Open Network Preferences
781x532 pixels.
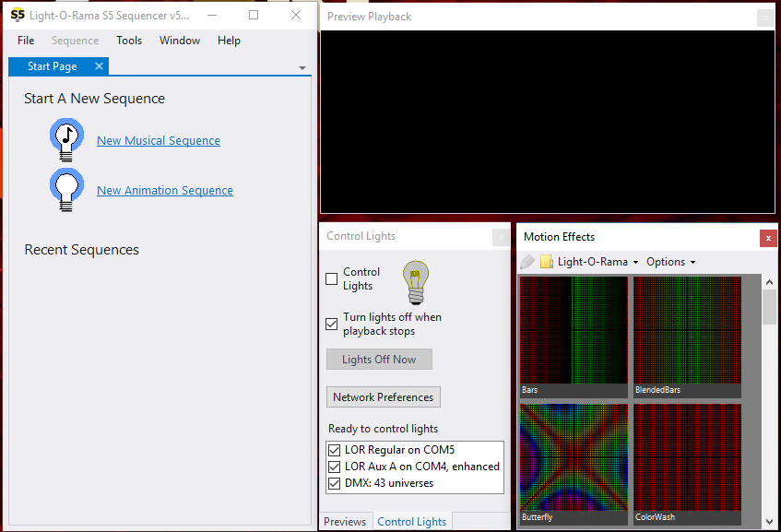[383, 396]
